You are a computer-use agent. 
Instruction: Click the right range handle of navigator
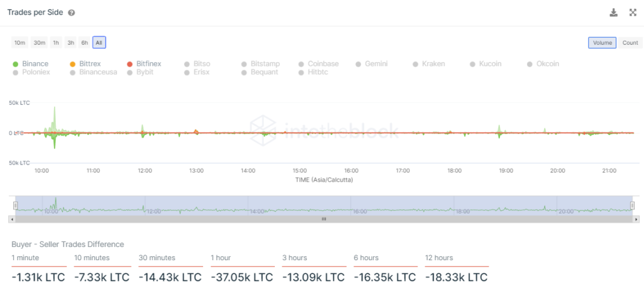click(633, 205)
